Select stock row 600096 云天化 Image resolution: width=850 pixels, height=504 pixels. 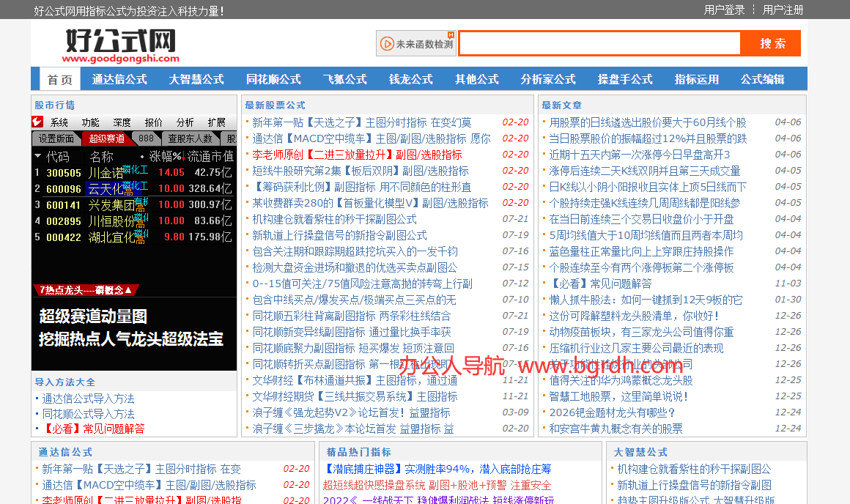[x=133, y=188]
